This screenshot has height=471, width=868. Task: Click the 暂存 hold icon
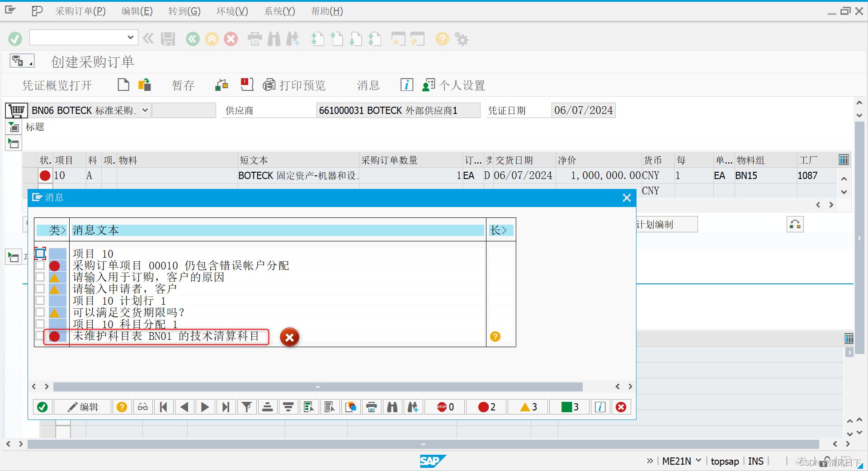coord(183,85)
